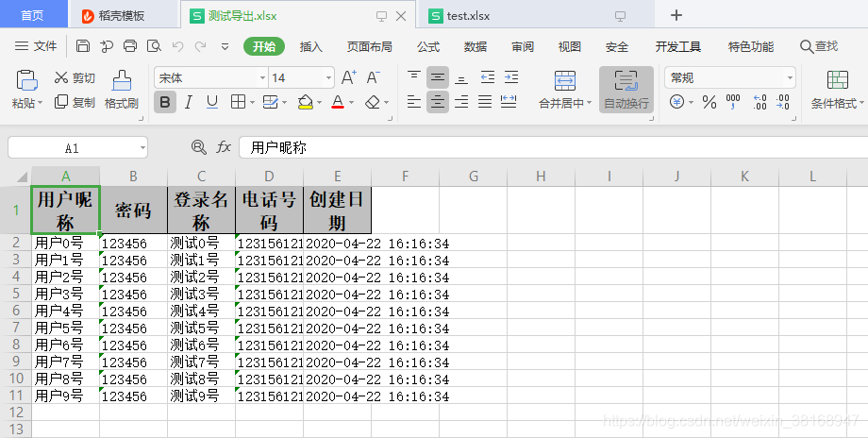Select column C header
The image size is (868, 438).
click(202, 177)
